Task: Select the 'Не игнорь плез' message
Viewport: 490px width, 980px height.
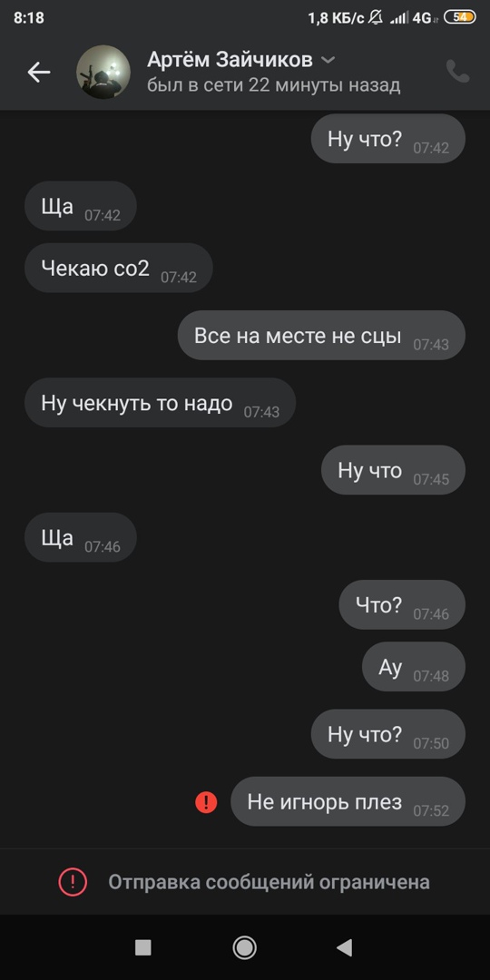Action: click(x=348, y=801)
